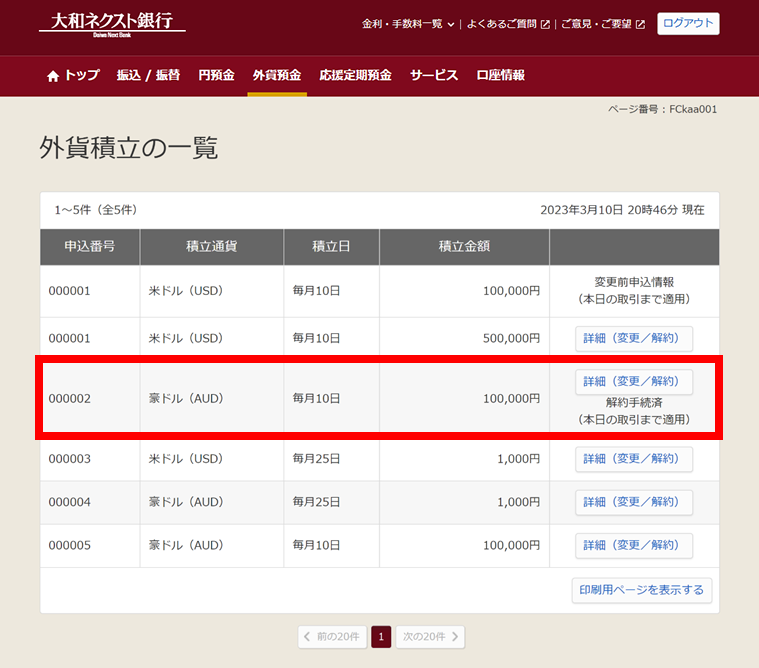
Task: Select page 1 in pagination
Action: [x=381, y=637]
